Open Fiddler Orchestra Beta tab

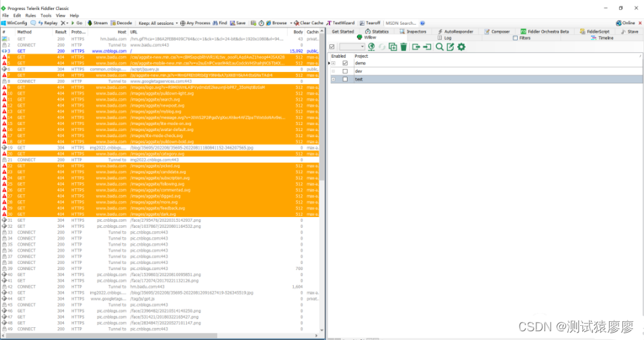(545, 32)
